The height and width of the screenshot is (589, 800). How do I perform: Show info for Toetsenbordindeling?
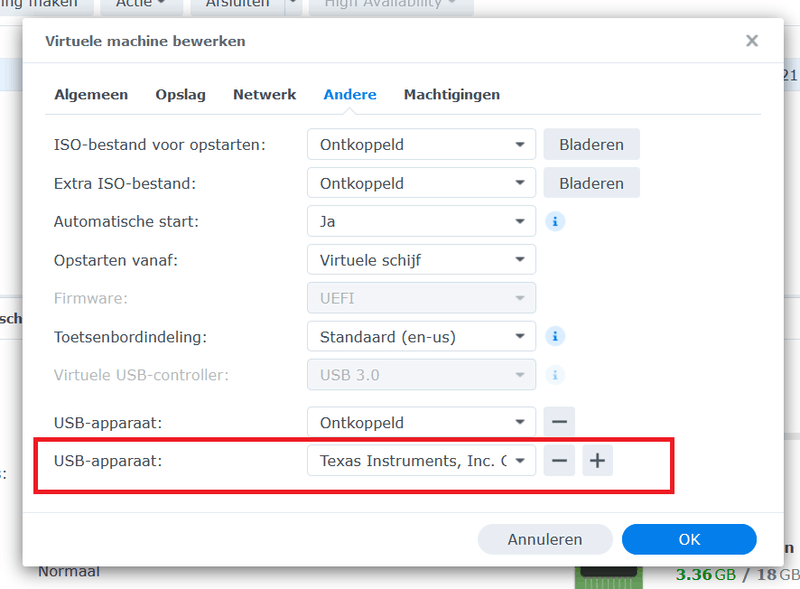(x=555, y=336)
